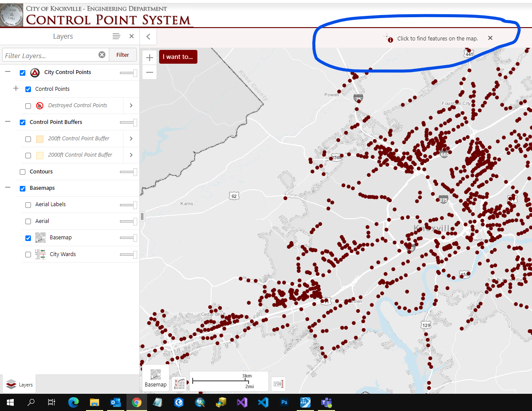Open purple Visual Studio from the taskbar
The height and width of the screenshot is (411, 532).
click(242, 402)
